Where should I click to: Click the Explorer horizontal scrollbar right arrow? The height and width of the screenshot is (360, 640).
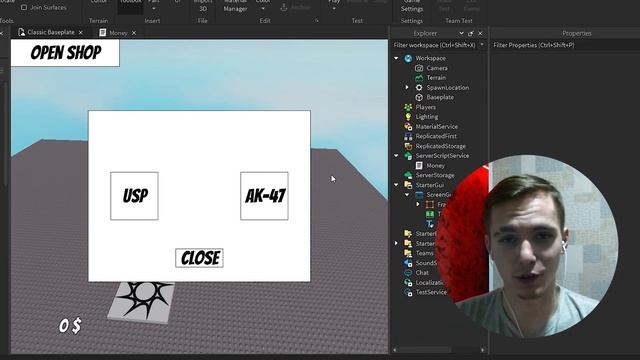[x=482, y=350]
